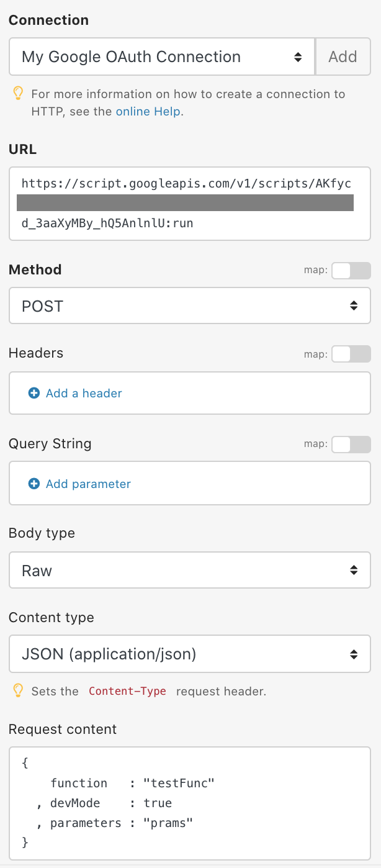Open the POST method dropdown
The height and width of the screenshot is (868, 381).
(x=189, y=305)
